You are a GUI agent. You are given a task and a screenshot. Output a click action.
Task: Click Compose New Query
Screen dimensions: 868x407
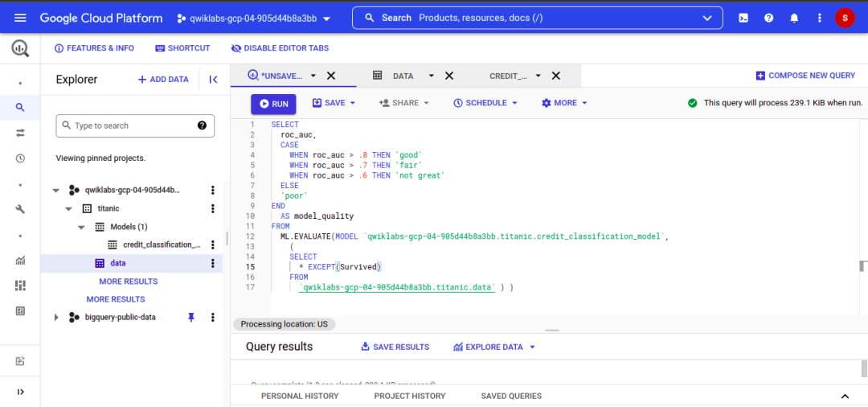coord(805,76)
